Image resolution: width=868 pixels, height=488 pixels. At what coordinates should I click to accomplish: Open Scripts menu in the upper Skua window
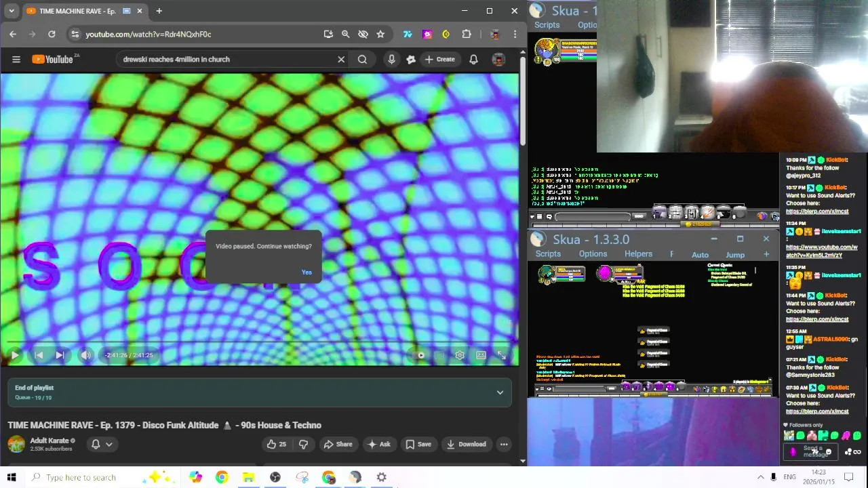547,25
